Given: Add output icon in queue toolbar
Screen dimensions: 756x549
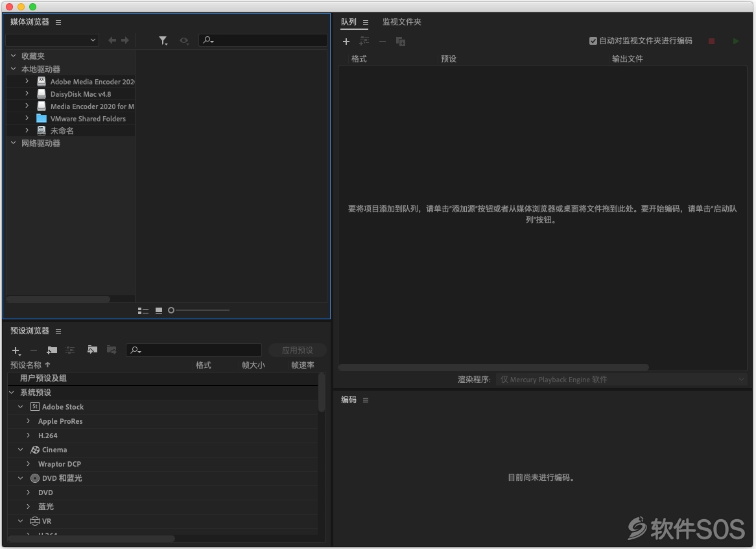Looking at the screenshot, I should click(364, 42).
